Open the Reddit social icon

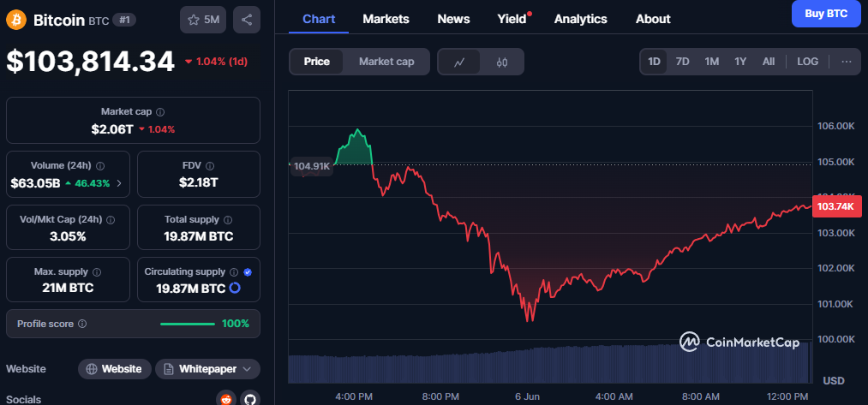(226, 398)
